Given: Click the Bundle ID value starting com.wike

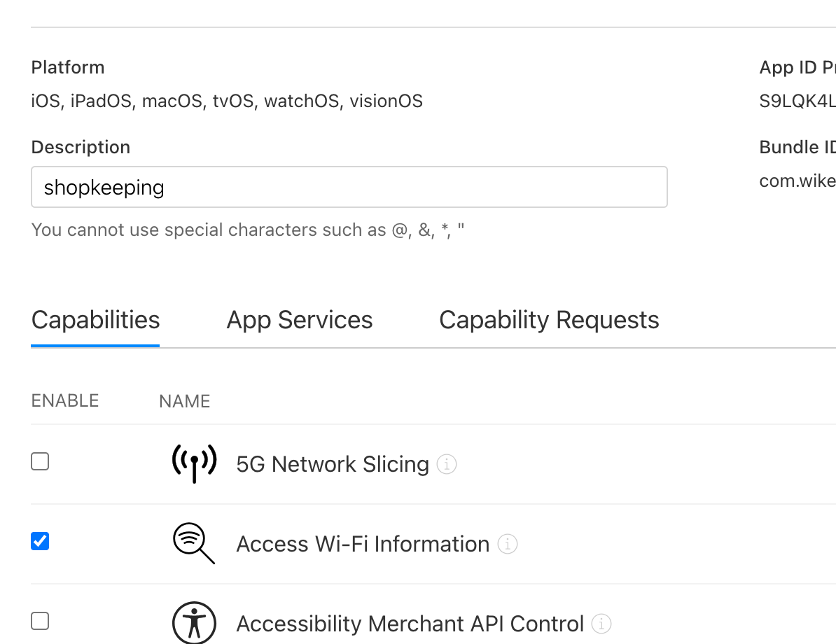Looking at the screenshot, I should coord(797,181).
